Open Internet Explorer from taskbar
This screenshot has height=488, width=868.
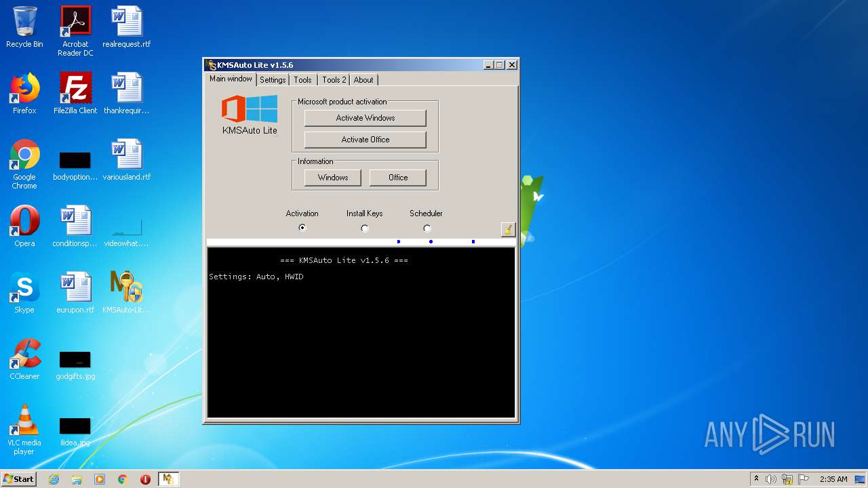tap(54, 479)
